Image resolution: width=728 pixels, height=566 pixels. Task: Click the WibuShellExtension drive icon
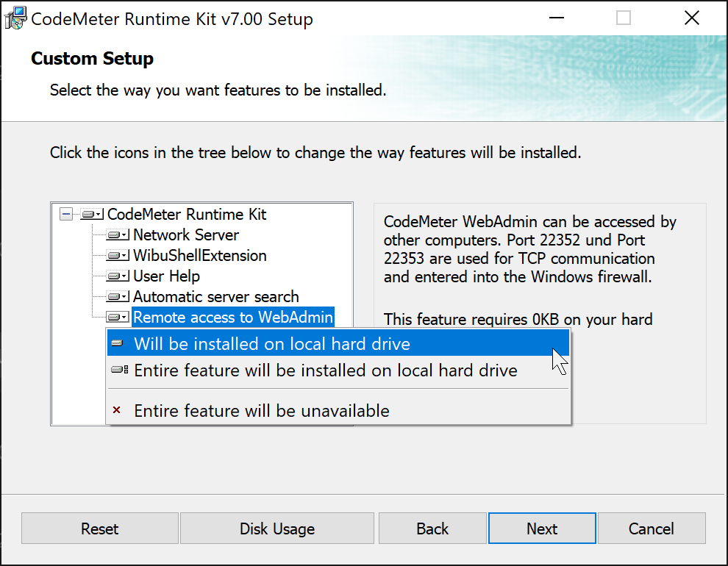point(118,256)
